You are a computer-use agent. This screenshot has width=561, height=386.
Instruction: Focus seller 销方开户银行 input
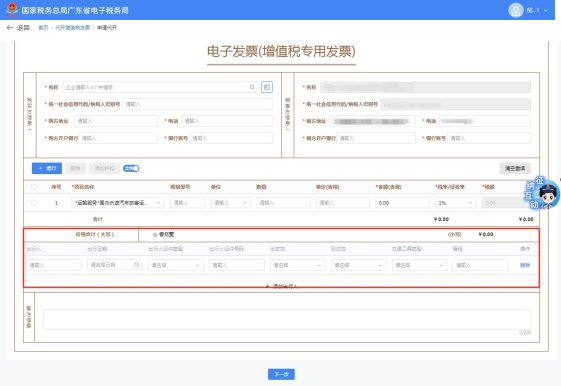tap(376, 138)
